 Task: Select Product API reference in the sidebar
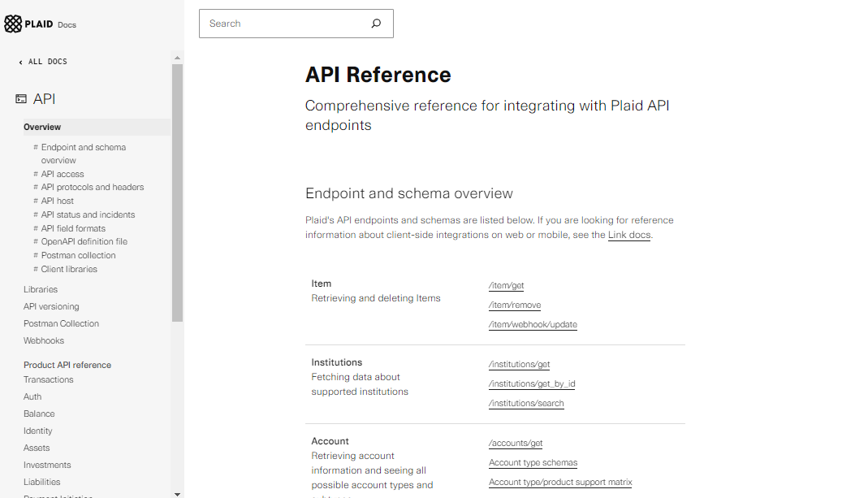67,364
